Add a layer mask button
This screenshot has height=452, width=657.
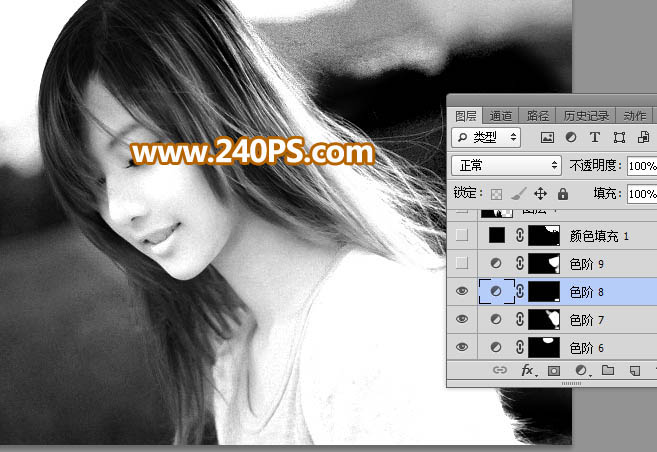click(554, 370)
